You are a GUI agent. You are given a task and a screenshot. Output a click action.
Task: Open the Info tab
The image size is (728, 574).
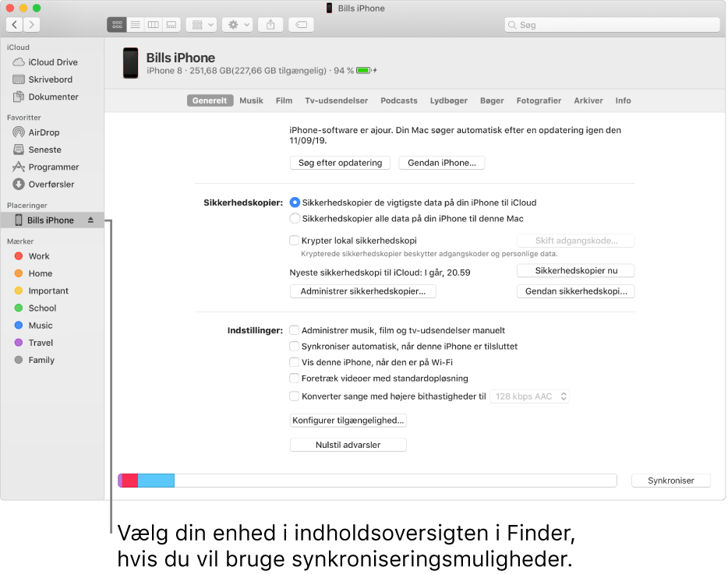pyautogui.click(x=623, y=100)
